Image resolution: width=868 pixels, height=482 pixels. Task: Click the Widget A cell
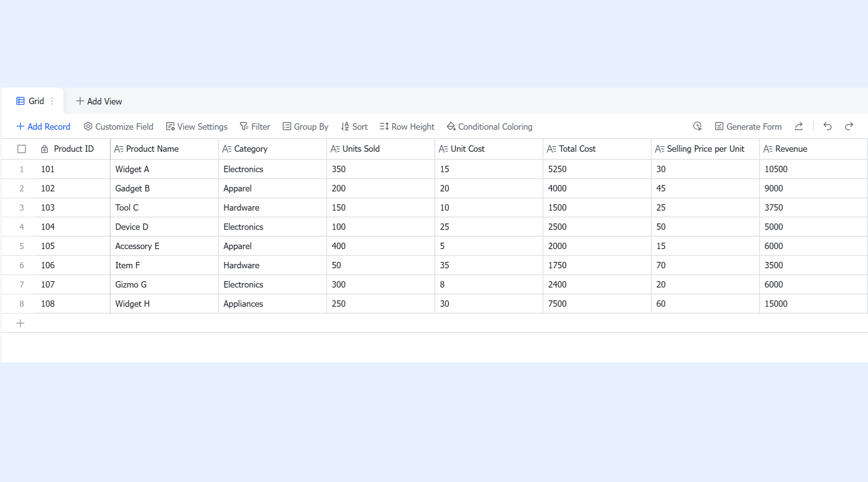pos(164,169)
